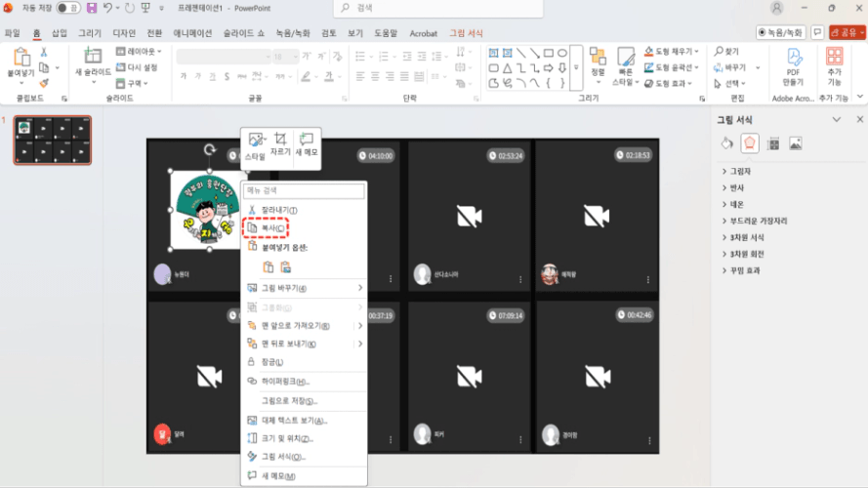Click the effects pentagon icon in format pane
Viewport: 868px width, 488px height.
[750, 143]
